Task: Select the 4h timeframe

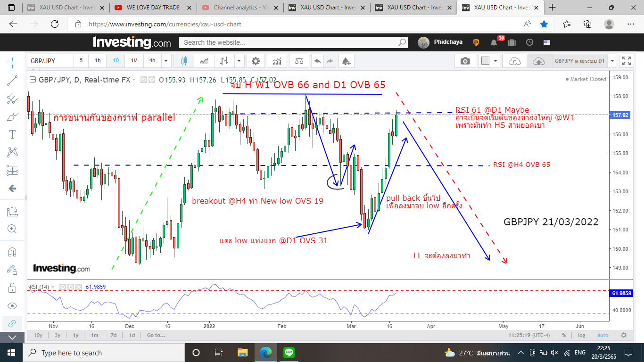Action: [152, 61]
